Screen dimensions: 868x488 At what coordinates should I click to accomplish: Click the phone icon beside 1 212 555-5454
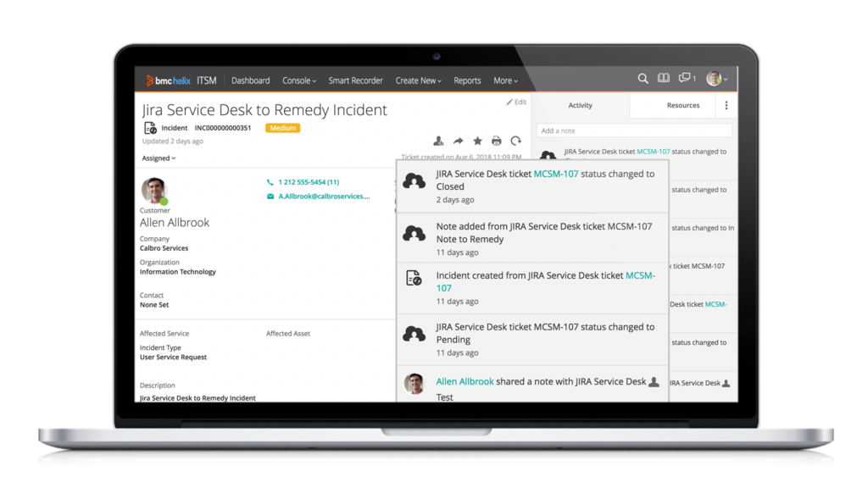click(270, 182)
